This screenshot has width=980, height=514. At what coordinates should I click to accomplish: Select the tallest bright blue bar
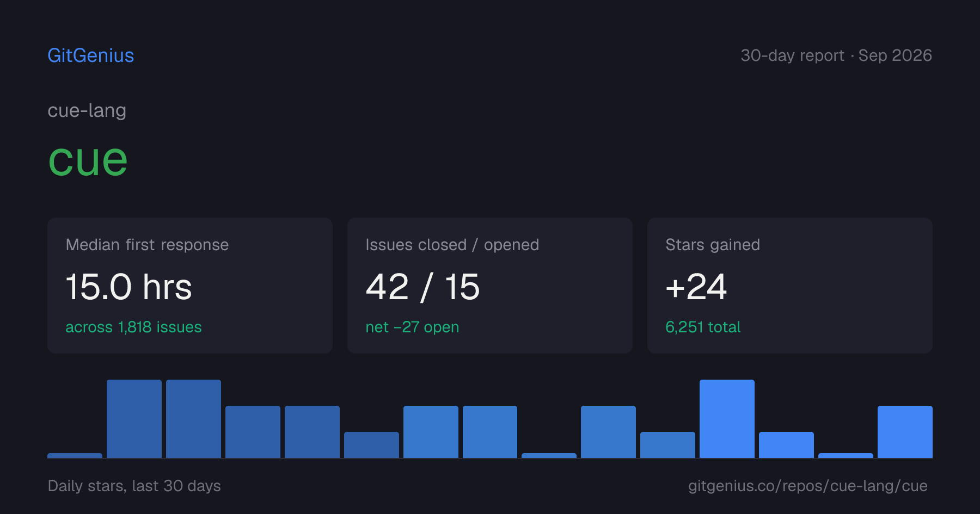coord(727,419)
